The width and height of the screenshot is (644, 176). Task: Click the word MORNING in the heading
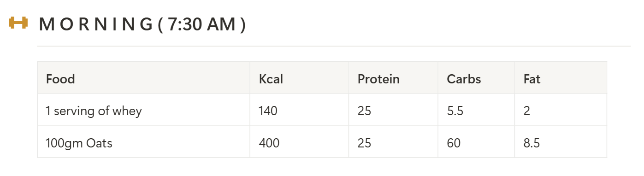pyautogui.click(x=96, y=24)
